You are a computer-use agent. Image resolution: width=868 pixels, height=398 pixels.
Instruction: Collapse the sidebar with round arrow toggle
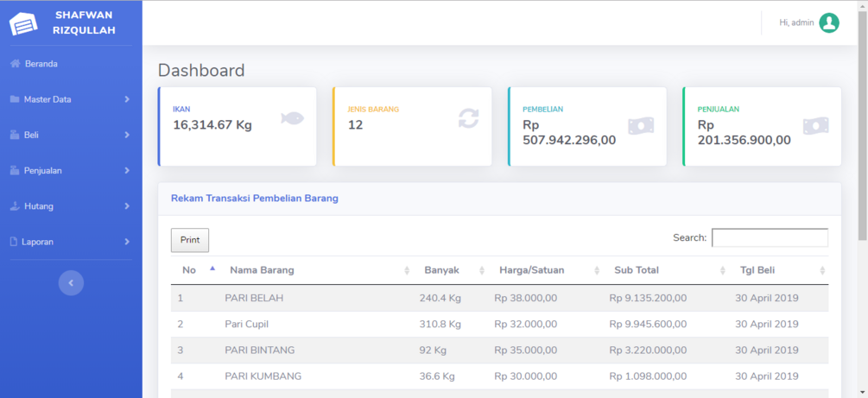[x=71, y=282]
